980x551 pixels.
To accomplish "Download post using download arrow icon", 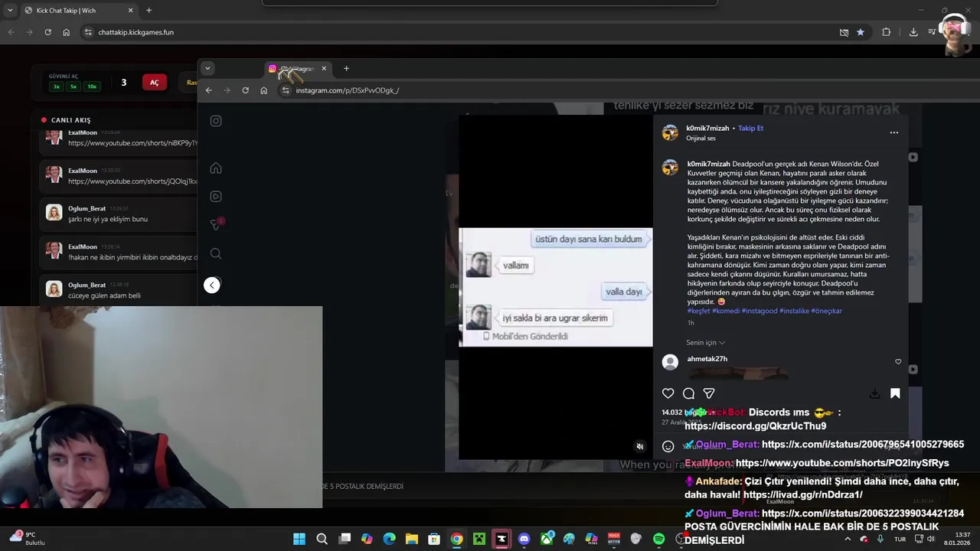I will 874,393.
